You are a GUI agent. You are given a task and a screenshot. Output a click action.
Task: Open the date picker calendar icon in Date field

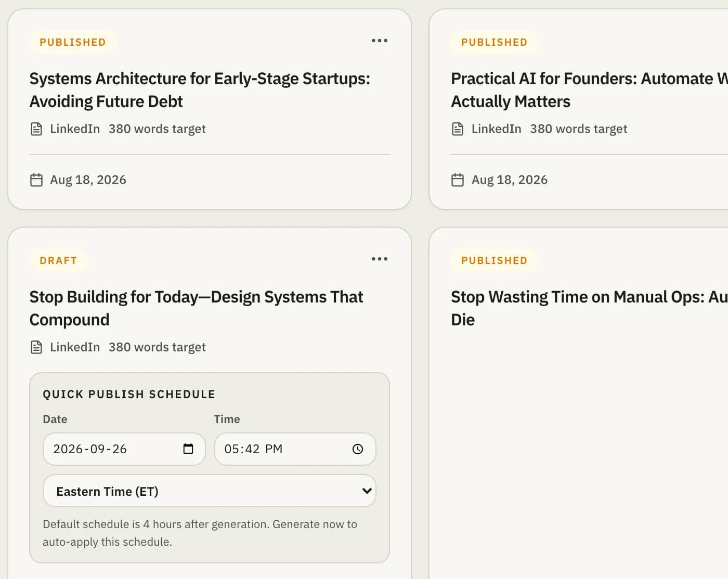coord(188,449)
